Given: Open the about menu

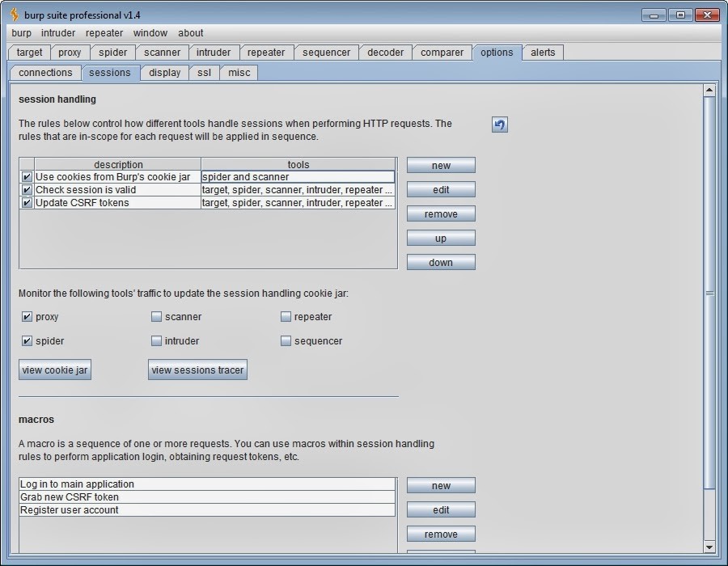Looking at the screenshot, I should pyautogui.click(x=190, y=33).
